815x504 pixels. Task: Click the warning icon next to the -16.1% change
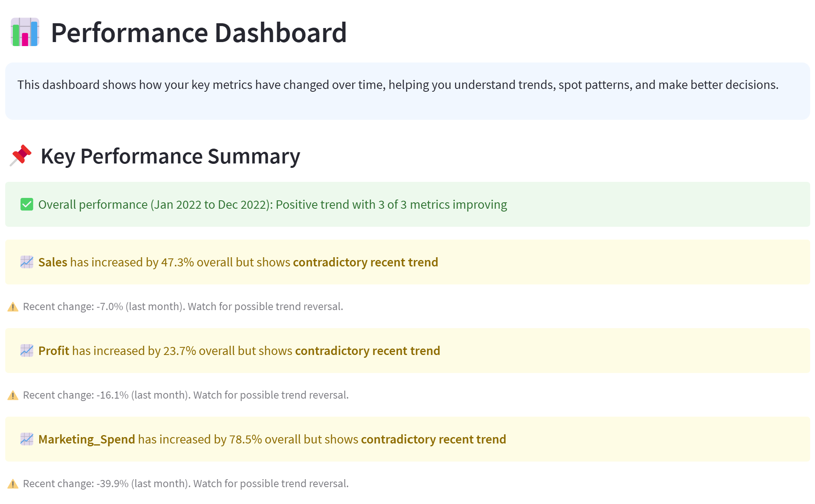pos(13,395)
